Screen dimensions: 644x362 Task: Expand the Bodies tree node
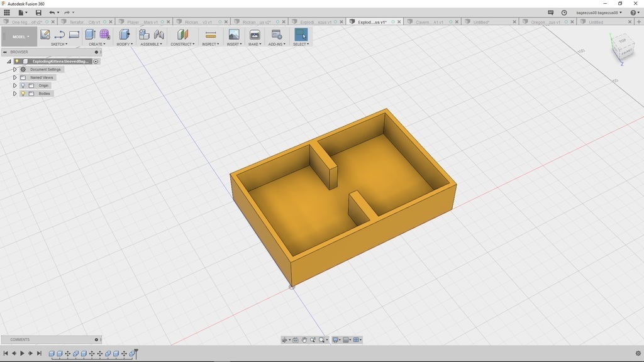click(x=14, y=94)
